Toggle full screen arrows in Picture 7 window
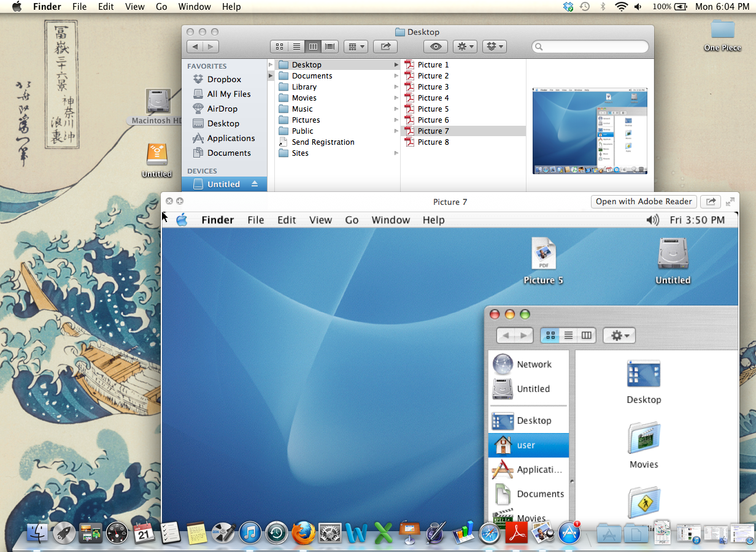This screenshot has width=756, height=552. [x=730, y=201]
